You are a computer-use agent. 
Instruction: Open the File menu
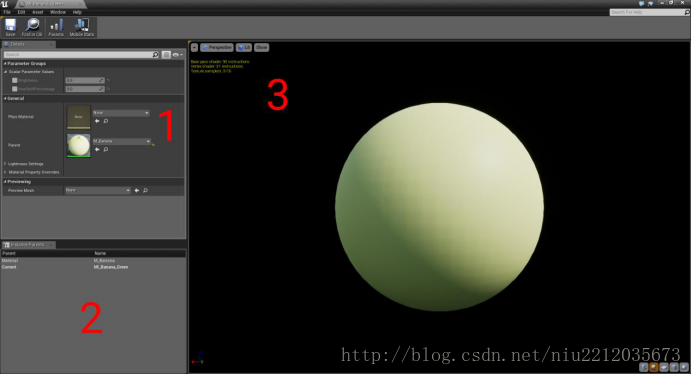7,12
